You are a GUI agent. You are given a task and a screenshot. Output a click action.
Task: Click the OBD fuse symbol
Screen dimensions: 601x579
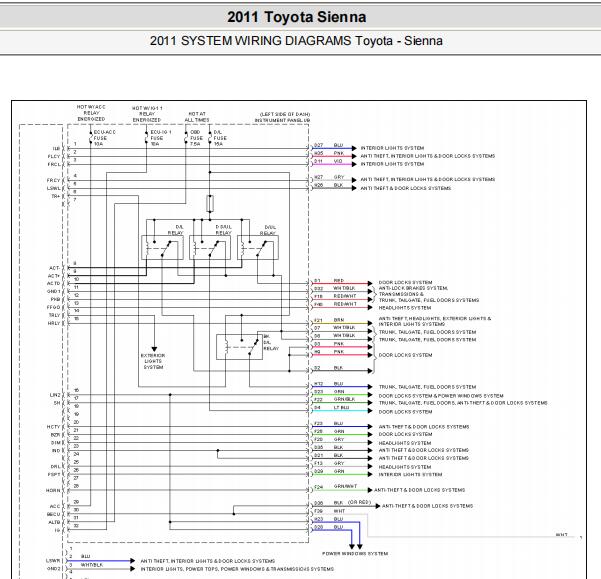tap(186, 138)
